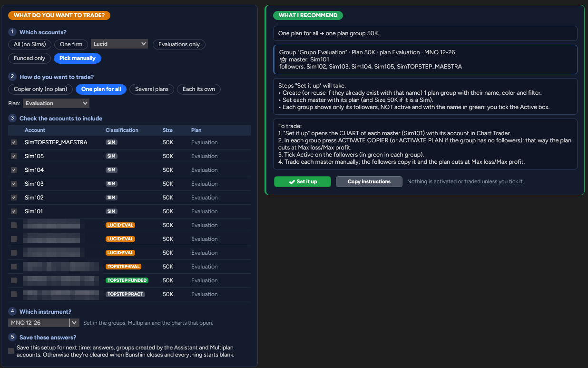588x368 pixels.
Task: Tick the checkbox in the TOPSTEP·PRACT row
Action: 14,294
